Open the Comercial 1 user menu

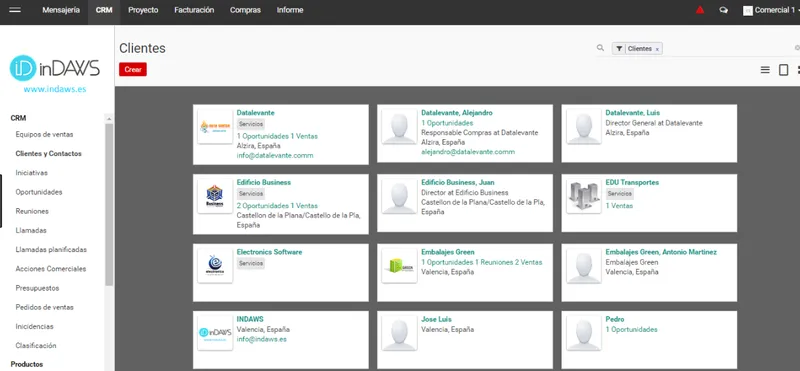point(771,10)
